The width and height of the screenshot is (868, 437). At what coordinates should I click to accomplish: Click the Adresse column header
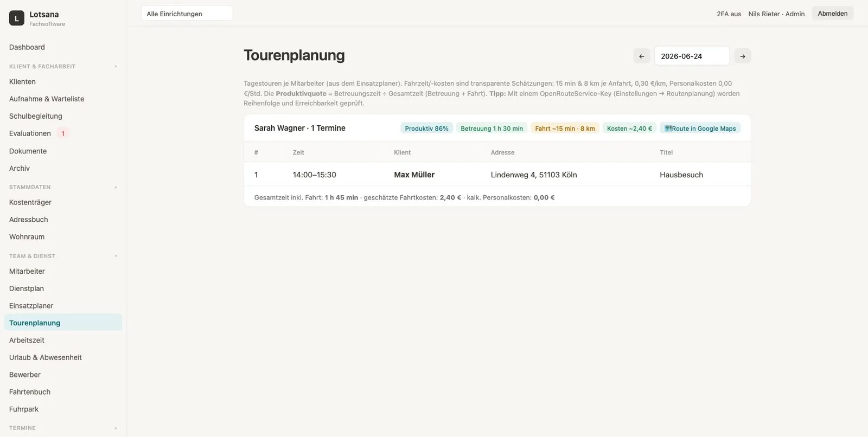[x=502, y=152]
